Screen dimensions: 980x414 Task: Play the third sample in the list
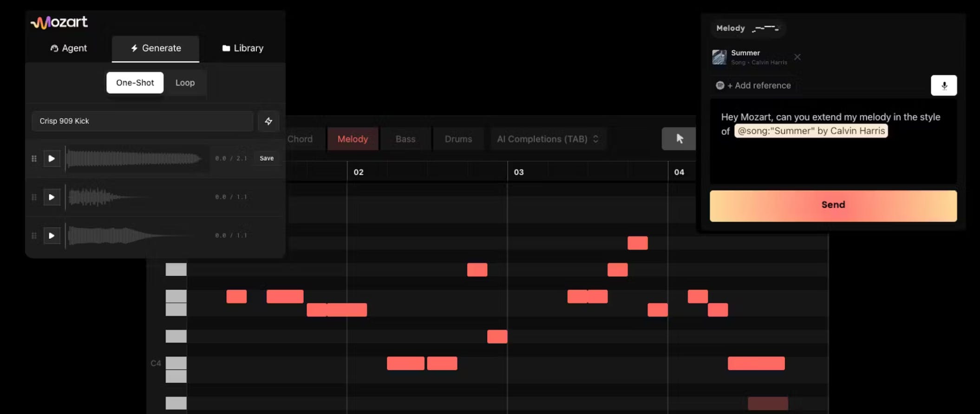(52, 236)
